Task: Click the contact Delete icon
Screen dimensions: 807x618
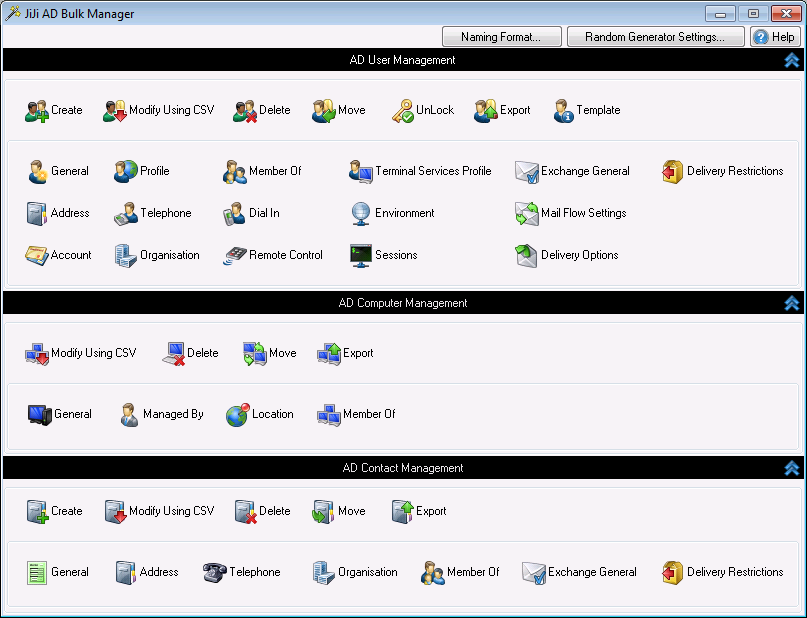Action: coord(245,512)
